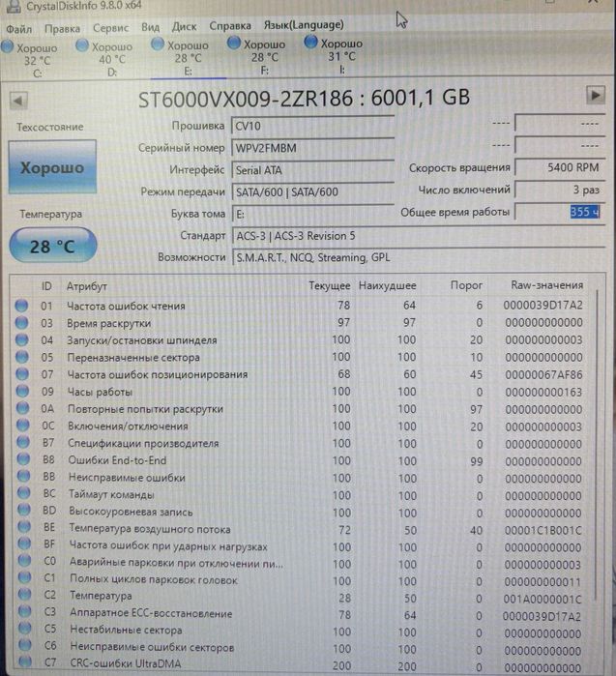Click the S.M.A.R.T., NCQ features field

pos(418,257)
